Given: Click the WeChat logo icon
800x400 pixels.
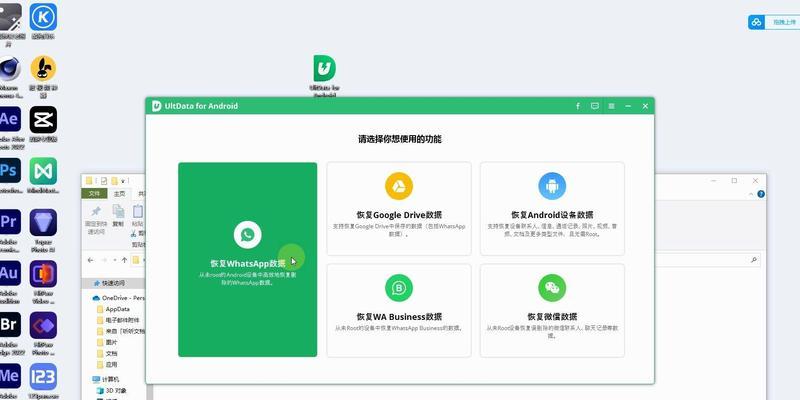Looking at the screenshot, I should pyautogui.click(x=552, y=288).
